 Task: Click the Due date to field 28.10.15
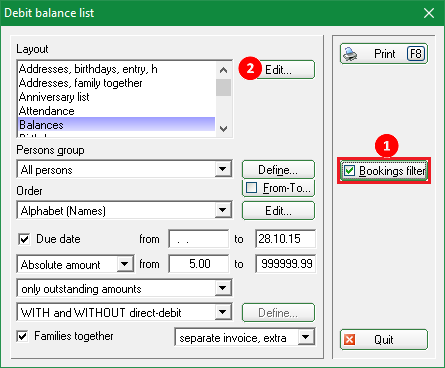[286, 239]
